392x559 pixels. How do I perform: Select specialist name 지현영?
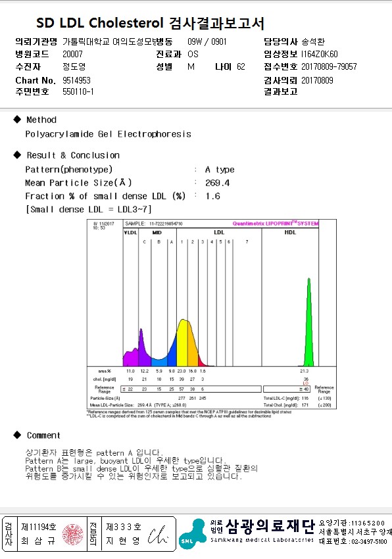tap(122, 541)
